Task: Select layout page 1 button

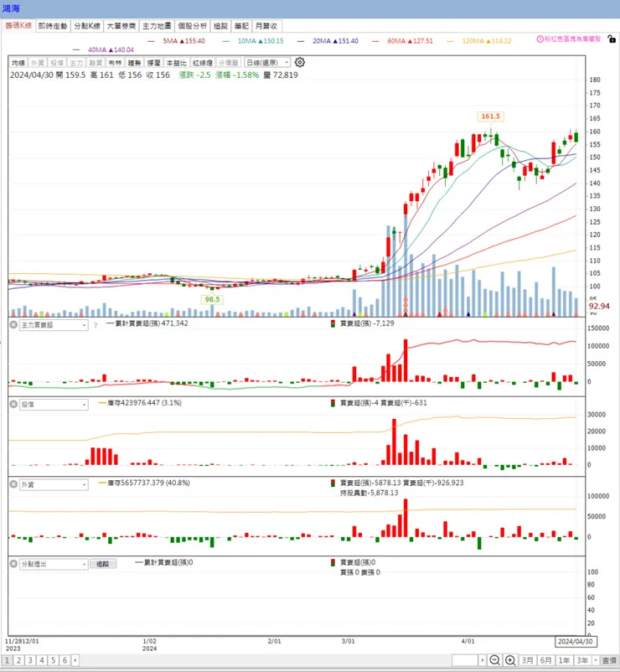Action: (x=8, y=660)
